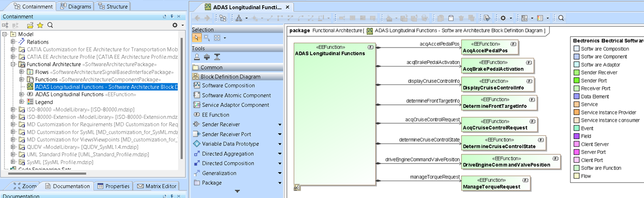
Task: Open the folder icon in Containment toolbar
Action: (x=30, y=25)
